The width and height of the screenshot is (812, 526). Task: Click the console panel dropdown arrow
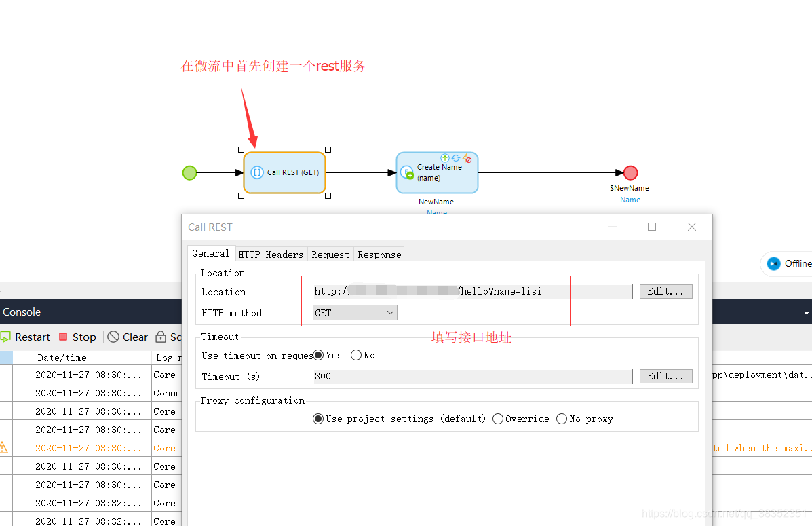[807, 312]
